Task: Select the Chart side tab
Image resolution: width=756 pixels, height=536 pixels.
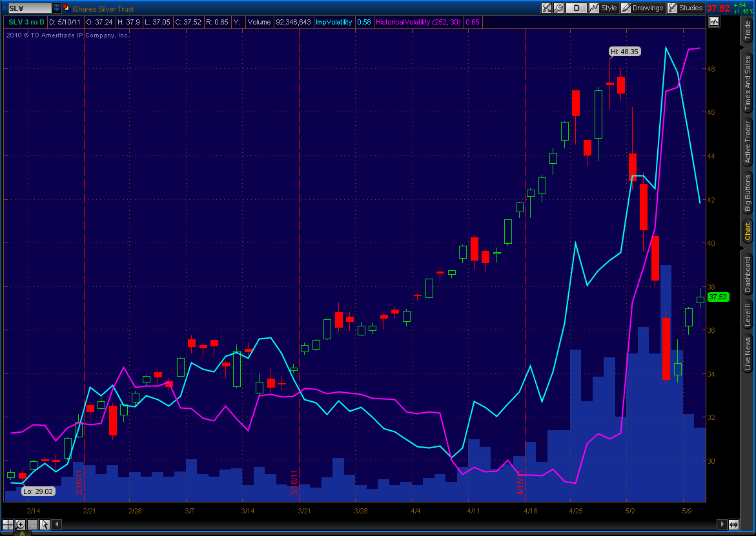Action: click(748, 231)
